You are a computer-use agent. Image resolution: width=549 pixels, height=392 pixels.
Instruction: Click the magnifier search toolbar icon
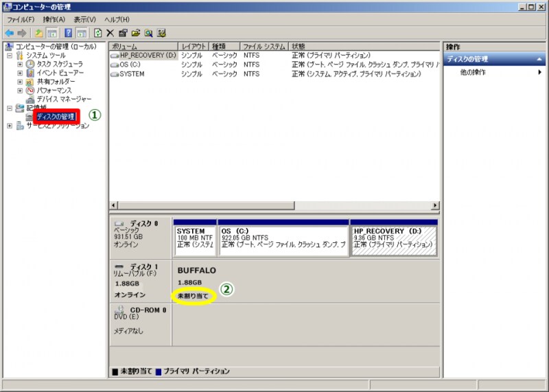click(x=148, y=32)
